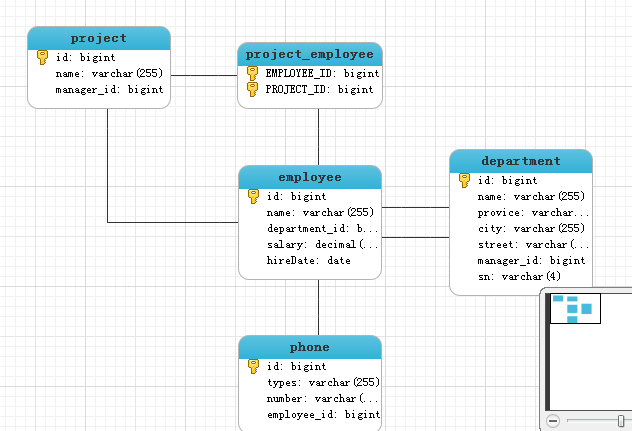Click the key icon beside EMPLOYEE_ID

click(x=252, y=73)
